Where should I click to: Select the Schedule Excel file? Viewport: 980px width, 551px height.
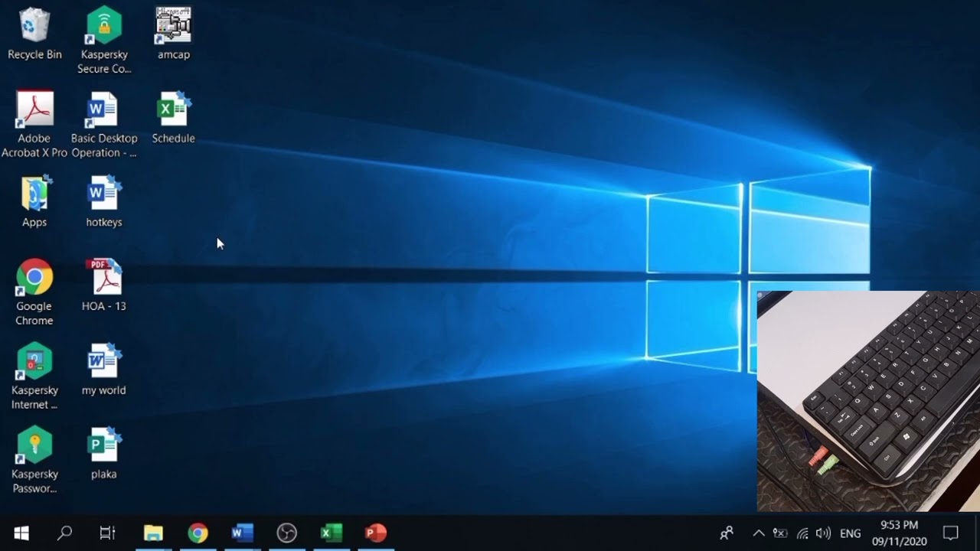(174, 118)
